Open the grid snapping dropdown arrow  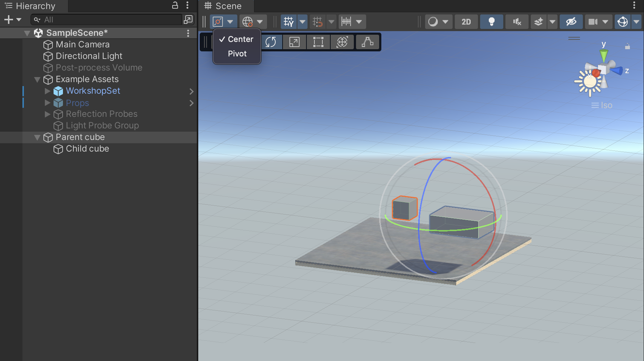tap(331, 22)
